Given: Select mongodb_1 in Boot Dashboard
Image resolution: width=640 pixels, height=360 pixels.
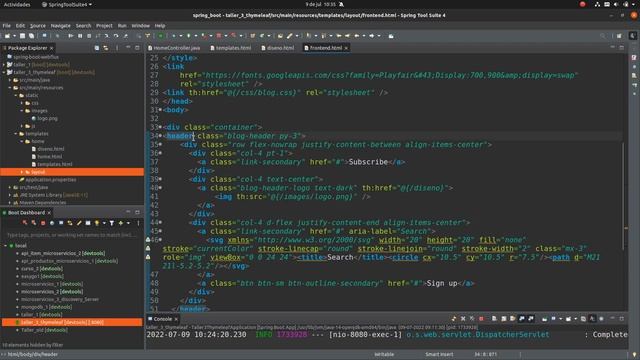Looking at the screenshot, I should pyautogui.click(x=46, y=307).
